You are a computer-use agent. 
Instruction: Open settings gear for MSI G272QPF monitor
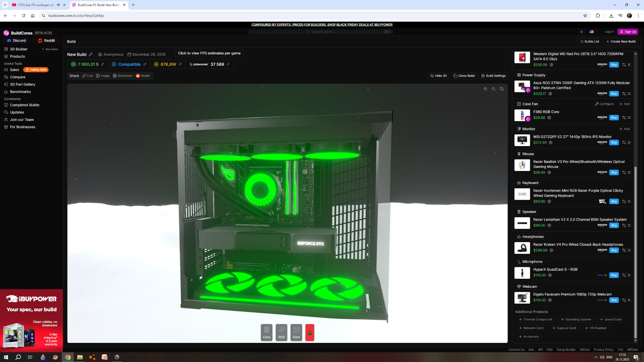550,142
